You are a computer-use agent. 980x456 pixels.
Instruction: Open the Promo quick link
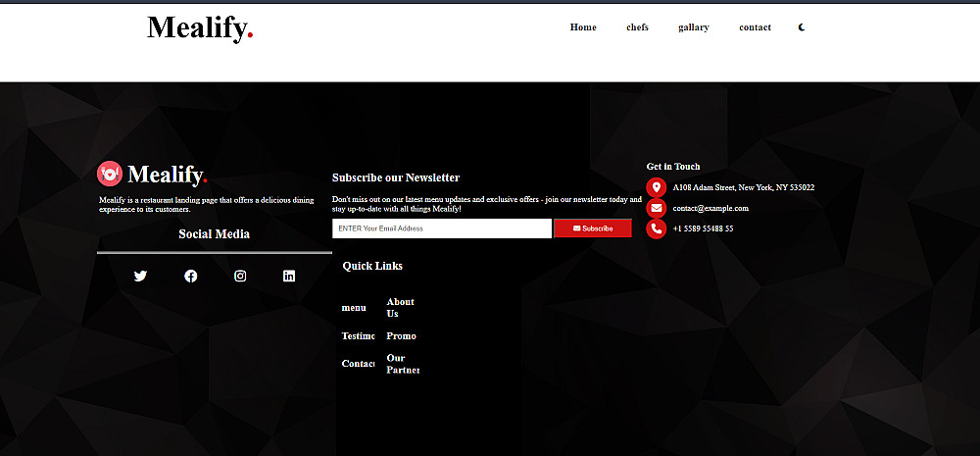point(401,336)
